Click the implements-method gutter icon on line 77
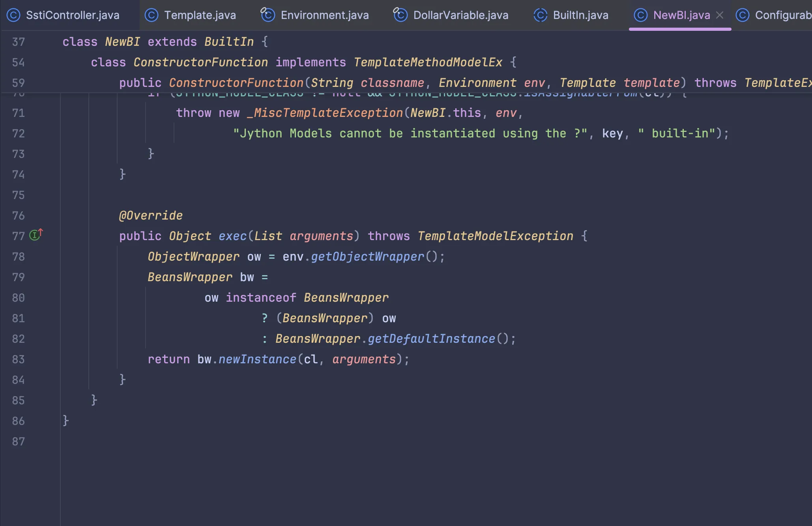Screen dimensions: 812x526 36,235
